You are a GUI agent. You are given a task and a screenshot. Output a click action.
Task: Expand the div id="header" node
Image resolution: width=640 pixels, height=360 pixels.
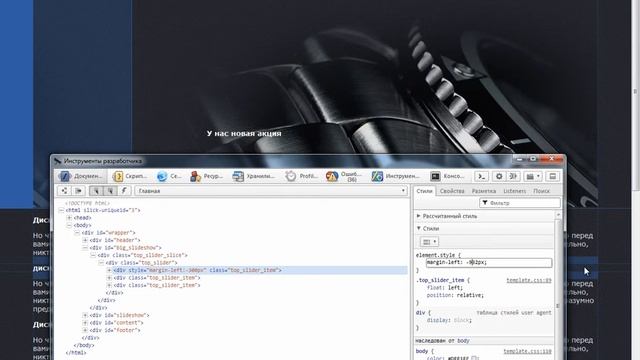[x=85, y=240]
